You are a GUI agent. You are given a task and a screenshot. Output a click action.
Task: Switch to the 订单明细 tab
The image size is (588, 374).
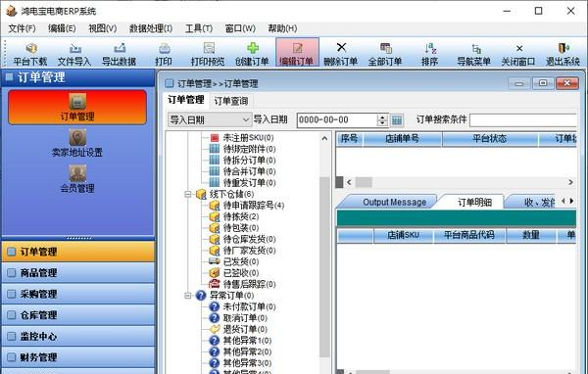pyautogui.click(x=474, y=202)
